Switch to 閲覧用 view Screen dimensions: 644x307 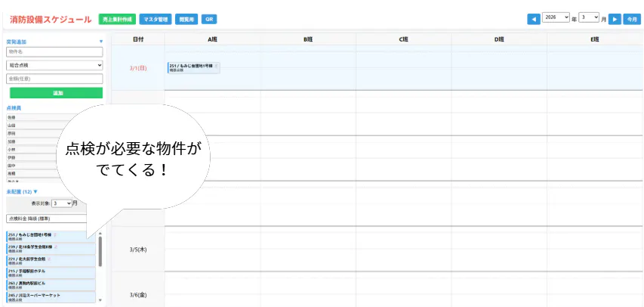click(x=186, y=19)
